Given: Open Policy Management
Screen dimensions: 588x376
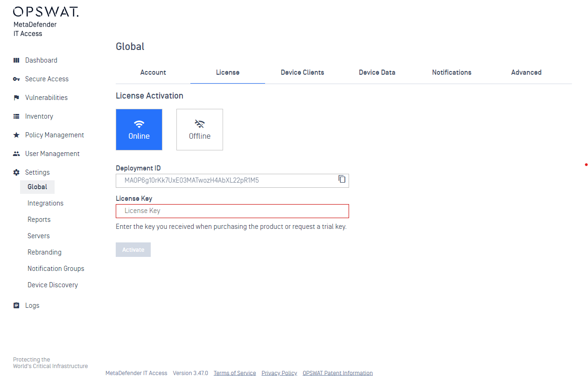Looking at the screenshot, I should (x=55, y=135).
